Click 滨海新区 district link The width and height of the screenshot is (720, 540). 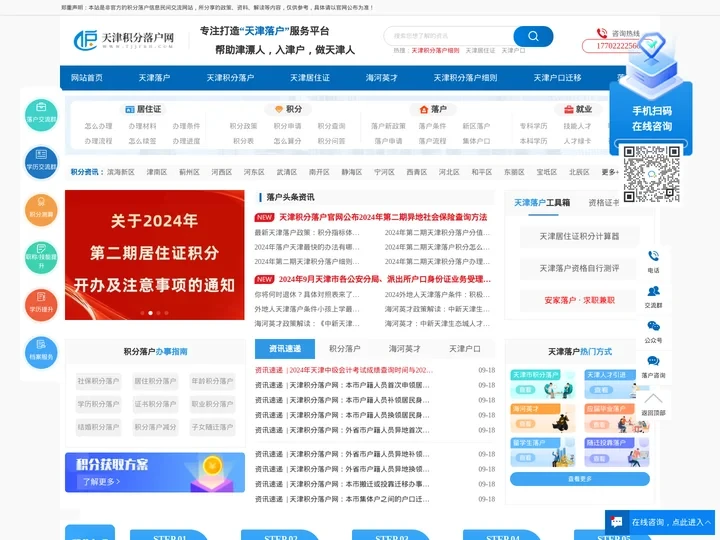click(x=121, y=172)
